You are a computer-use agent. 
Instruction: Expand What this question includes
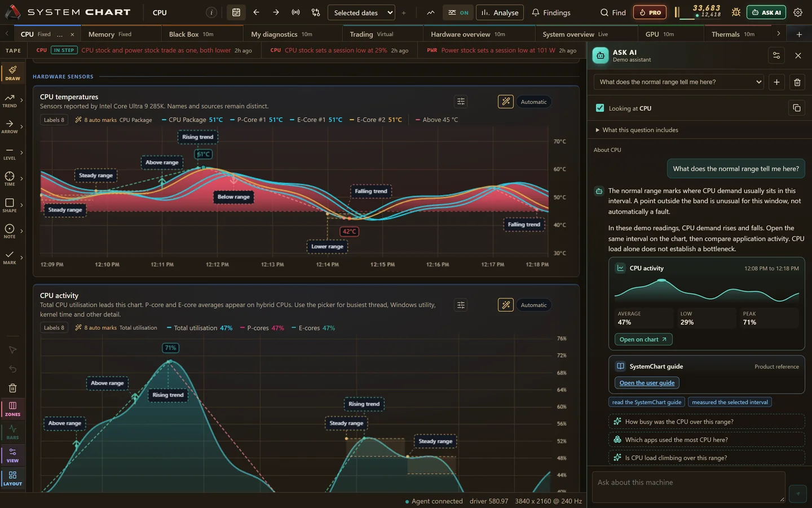(637, 130)
